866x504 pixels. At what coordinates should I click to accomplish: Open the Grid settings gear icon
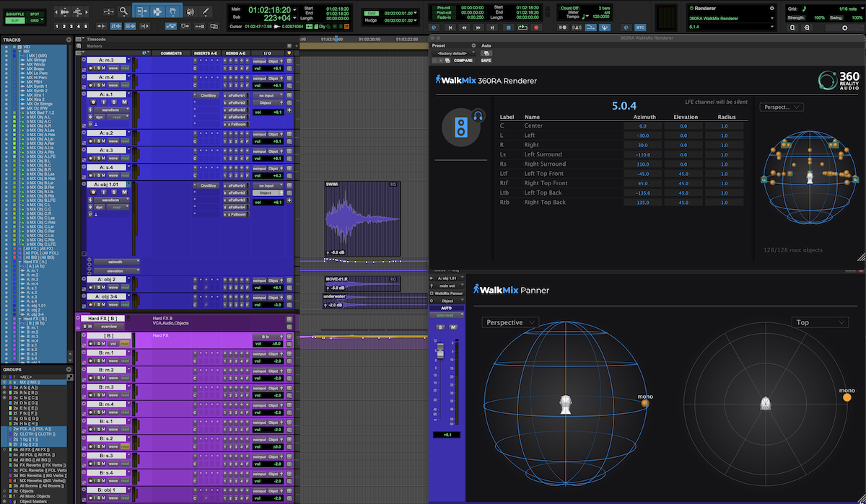pos(845,27)
